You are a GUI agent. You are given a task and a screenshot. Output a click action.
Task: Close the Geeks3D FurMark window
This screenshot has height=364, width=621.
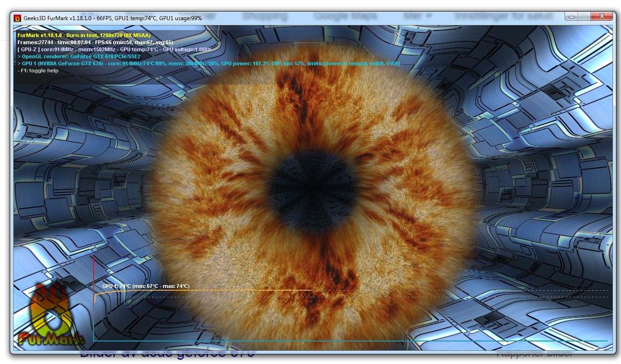(x=601, y=17)
